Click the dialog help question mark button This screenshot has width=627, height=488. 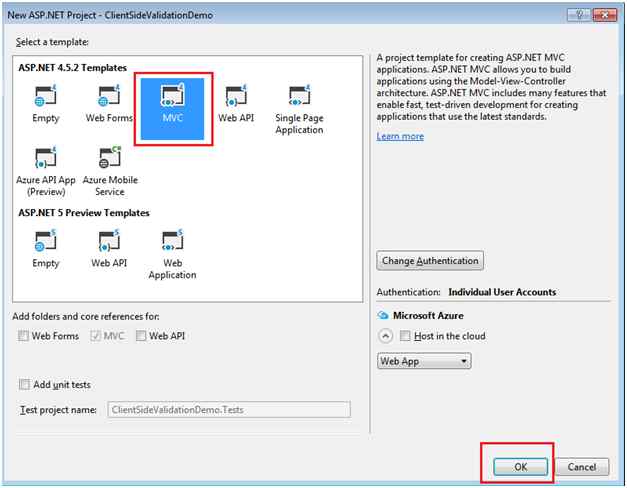point(579,15)
